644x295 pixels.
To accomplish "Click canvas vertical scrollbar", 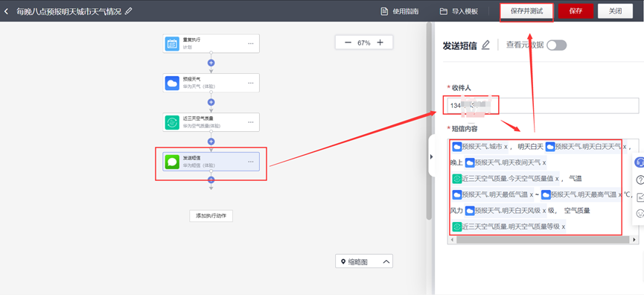I will (x=428, y=121).
